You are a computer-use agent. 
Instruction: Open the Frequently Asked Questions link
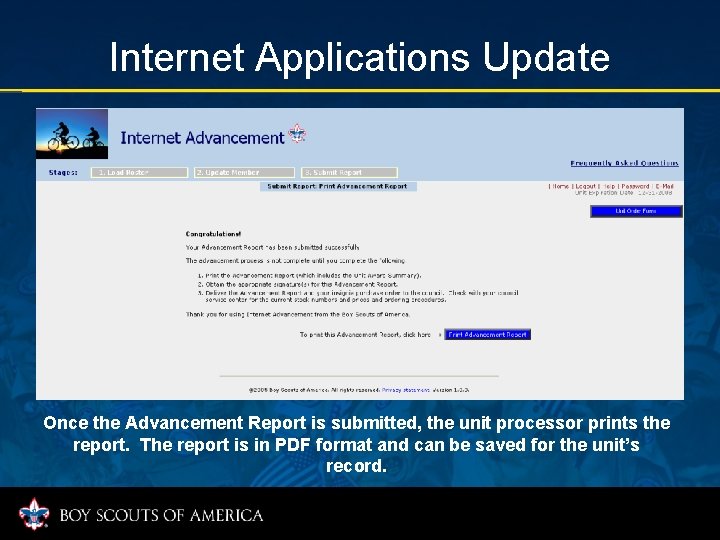[624, 163]
